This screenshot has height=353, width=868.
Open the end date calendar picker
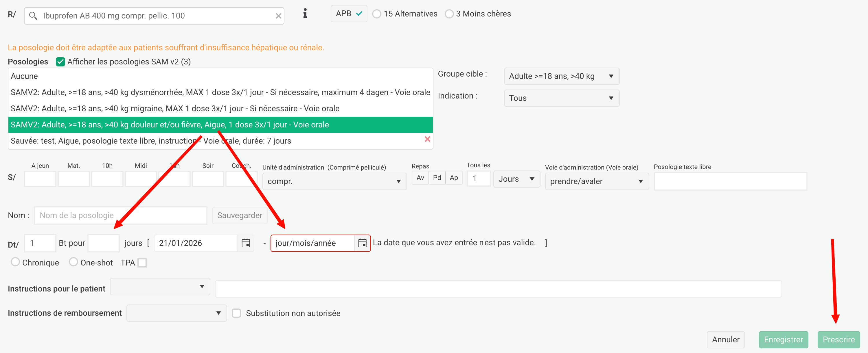tap(362, 243)
